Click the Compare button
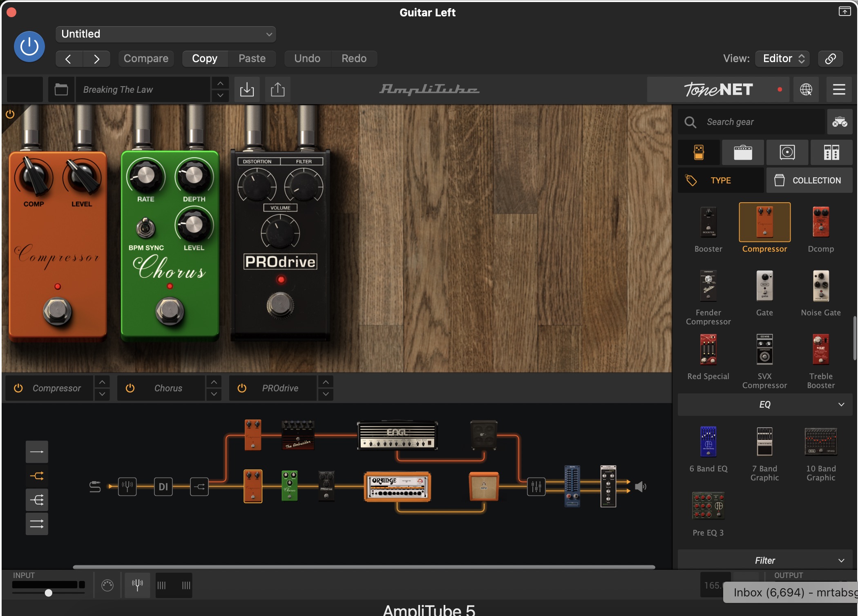Screen dimensions: 858x616 (146, 58)
